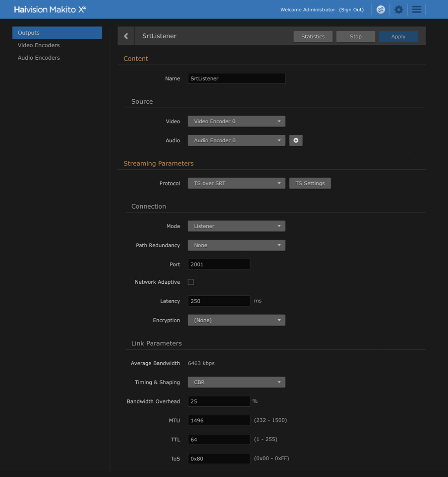Sign out of the Administrator account
The width and height of the screenshot is (448, 477).
click(351, 10)
